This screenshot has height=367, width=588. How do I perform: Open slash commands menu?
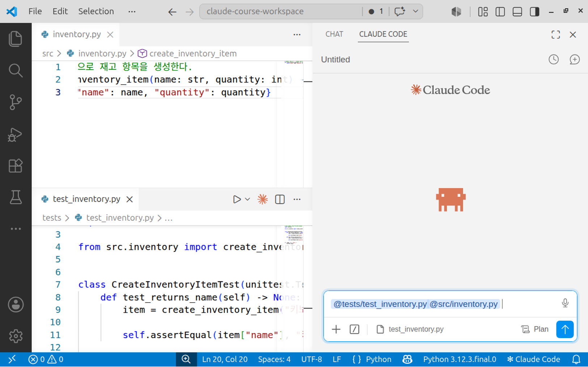point(355,329)
